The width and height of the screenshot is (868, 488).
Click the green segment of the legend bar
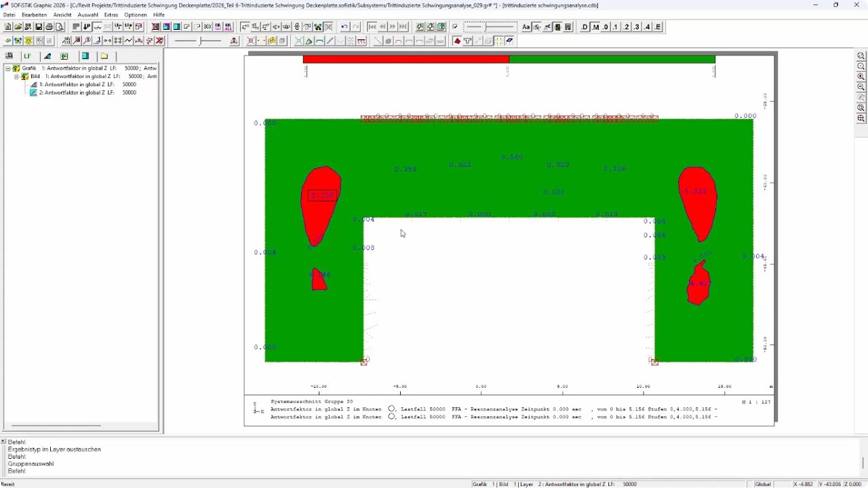point(612,60)
